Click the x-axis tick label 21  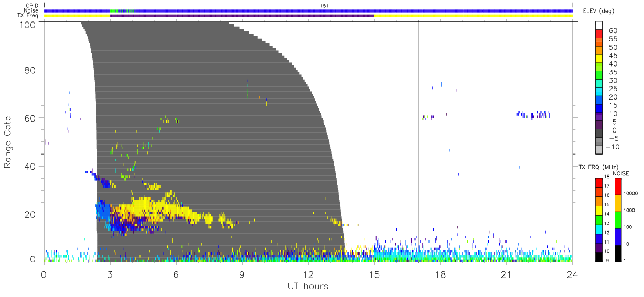pyautogui.click(x=506, y=274)
